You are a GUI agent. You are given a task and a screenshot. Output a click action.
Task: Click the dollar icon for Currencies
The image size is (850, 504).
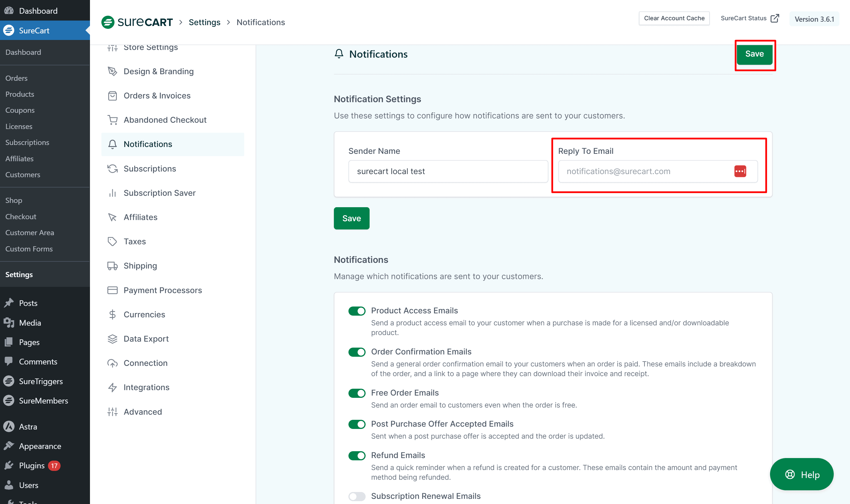(112, 315)
